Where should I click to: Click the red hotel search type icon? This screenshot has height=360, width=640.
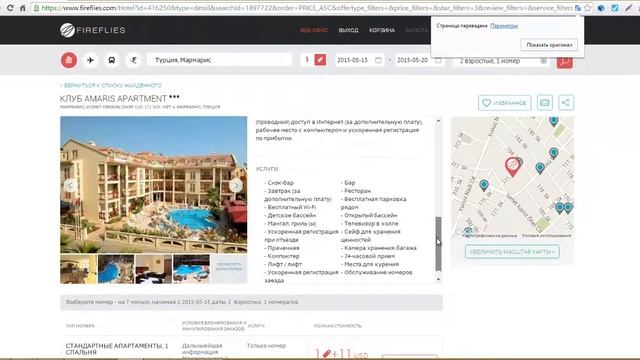point(69,60)
